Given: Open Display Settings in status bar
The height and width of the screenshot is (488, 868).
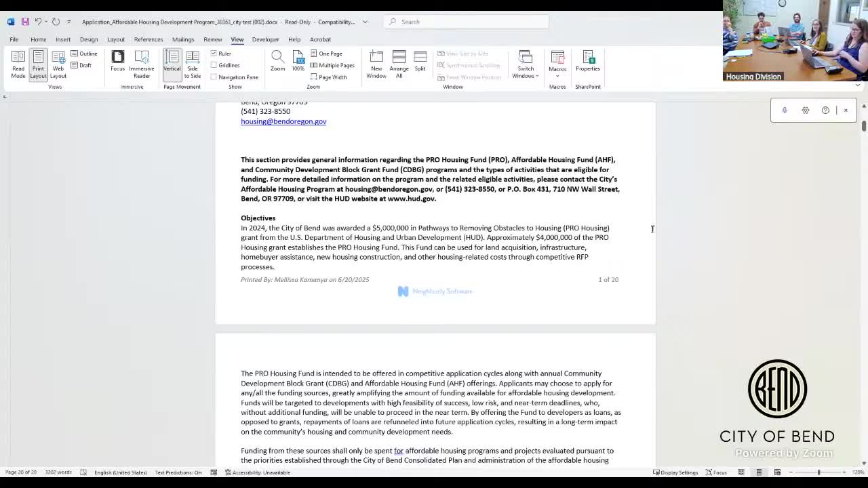Looking at the screenshot, I should [675, 472].
